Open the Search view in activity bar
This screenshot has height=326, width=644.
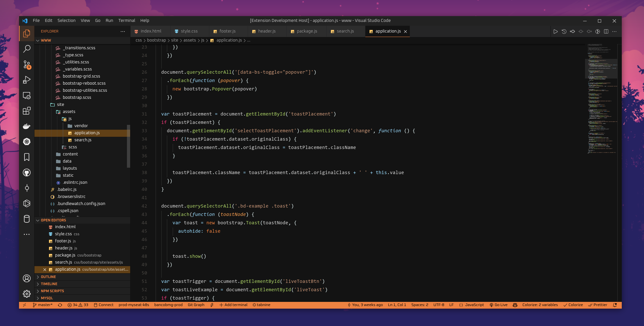(27, 49)
